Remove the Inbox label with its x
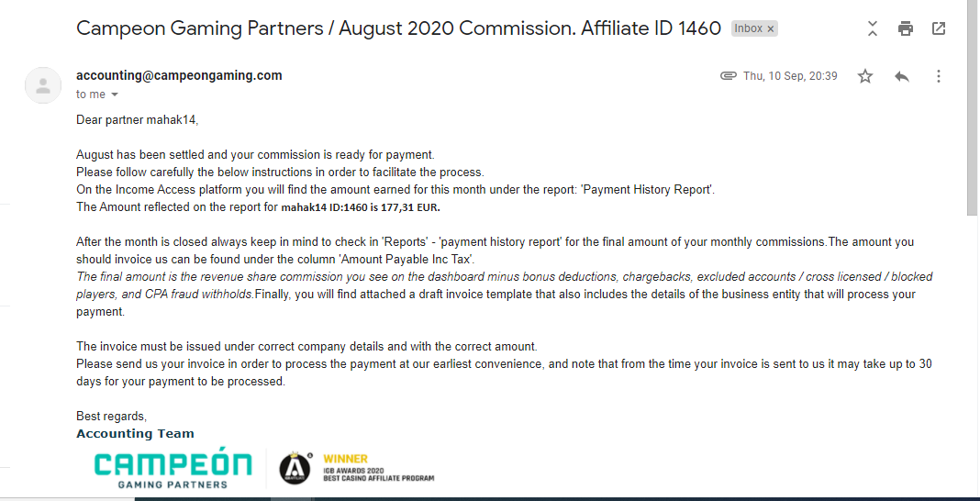Image resolution: width=980 pixels, height=501 pixels. click(771, 28)
